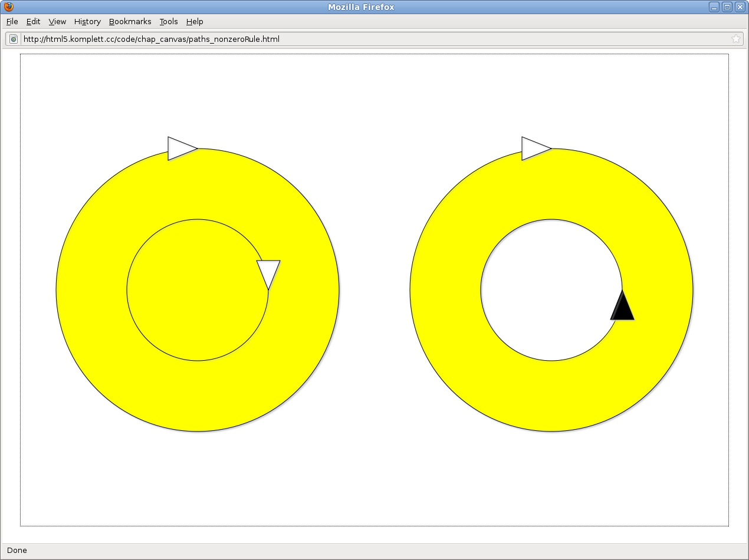Screen dimensions: 749x560
Task: Click the site identity icon in the URL bar
Action: point(14,39)
